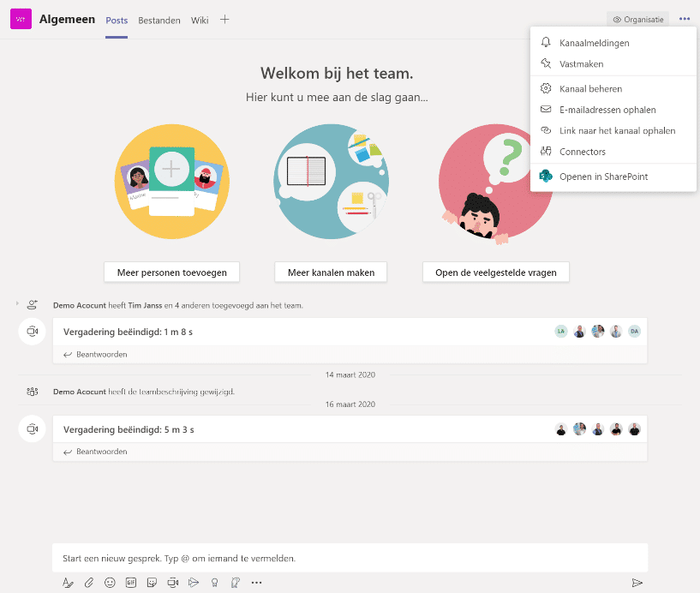
Task: Click the meeting icon next to 5 m 3 s meeting
Action: tap(33, 429)
